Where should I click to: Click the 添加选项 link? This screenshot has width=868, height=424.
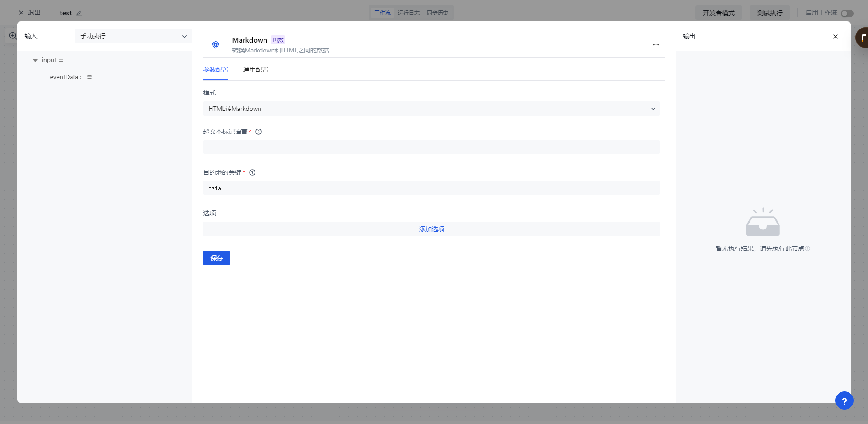pos(431,229)
